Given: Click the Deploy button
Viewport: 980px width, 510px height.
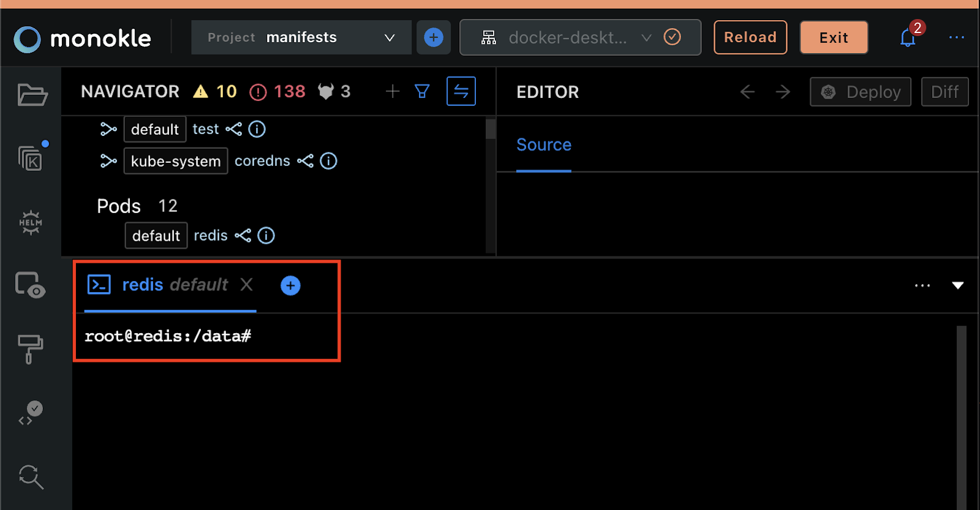Looking at the screenshot, I should click(861, 92).
